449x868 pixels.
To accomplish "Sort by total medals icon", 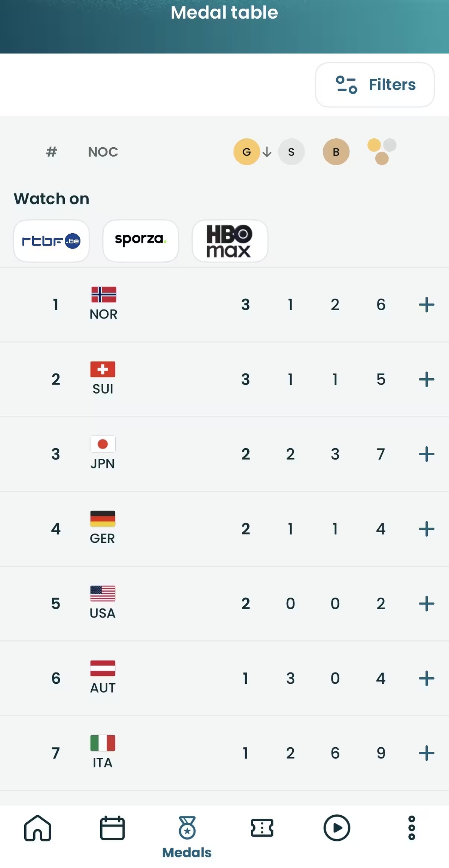I will tap(382, 152).
